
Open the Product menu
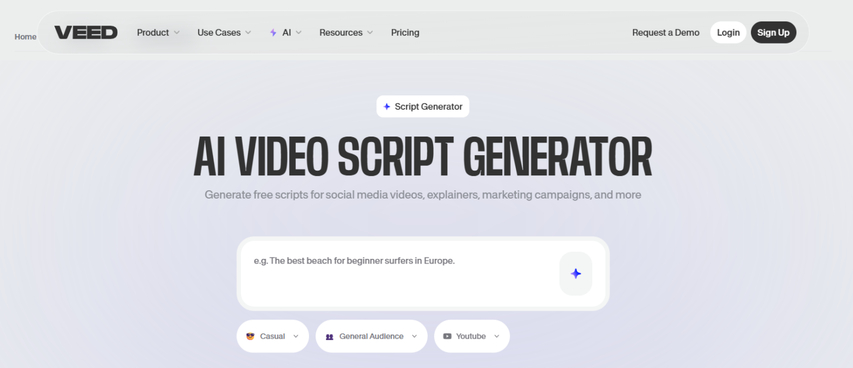(x=158, y=33)
